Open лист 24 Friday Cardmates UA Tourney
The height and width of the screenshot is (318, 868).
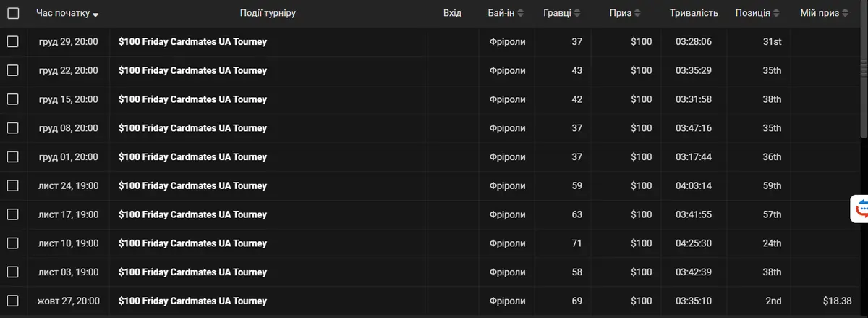(192, 185)
